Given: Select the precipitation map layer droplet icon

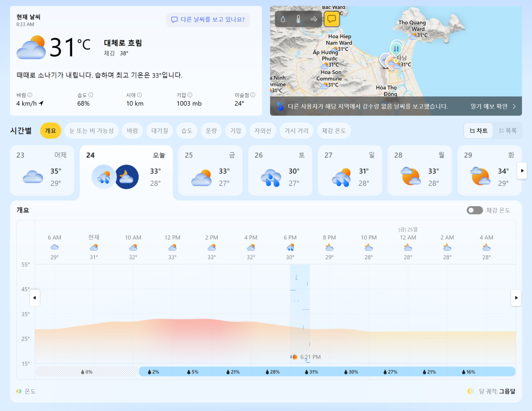Looking at the screenshot, I should point(283,19).
